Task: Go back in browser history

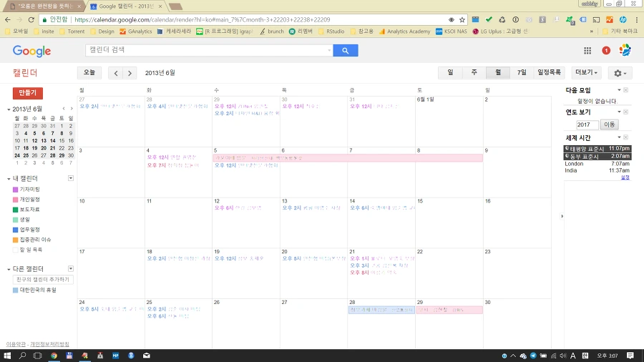Action: click(x=8, y=19)
